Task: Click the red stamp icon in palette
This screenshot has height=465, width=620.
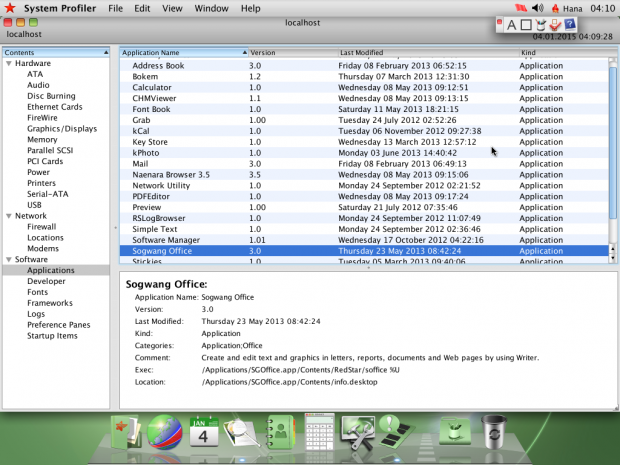Action: 555,25
